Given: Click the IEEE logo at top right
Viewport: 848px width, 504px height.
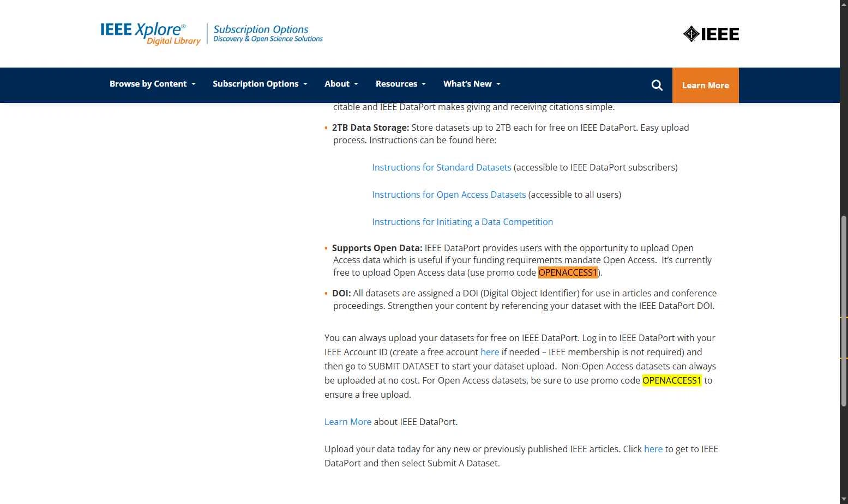Looking at the screenshot, I should pos(711,34).
